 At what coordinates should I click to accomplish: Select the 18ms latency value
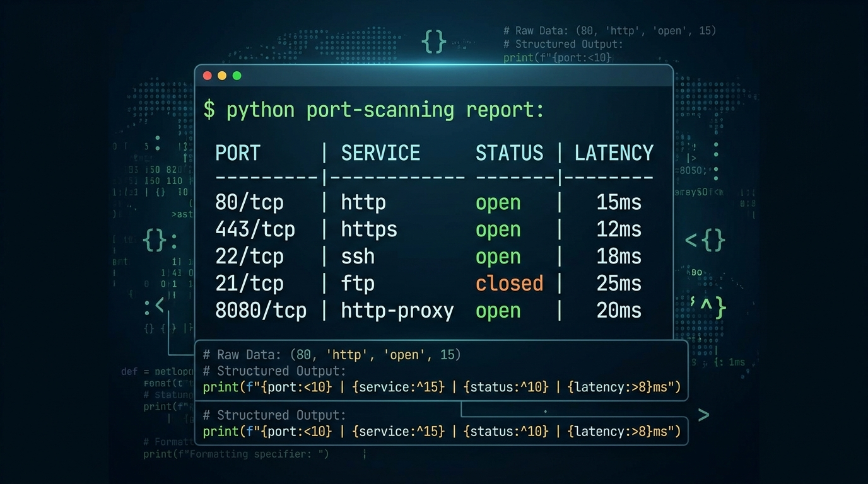[x=619, y=256]
